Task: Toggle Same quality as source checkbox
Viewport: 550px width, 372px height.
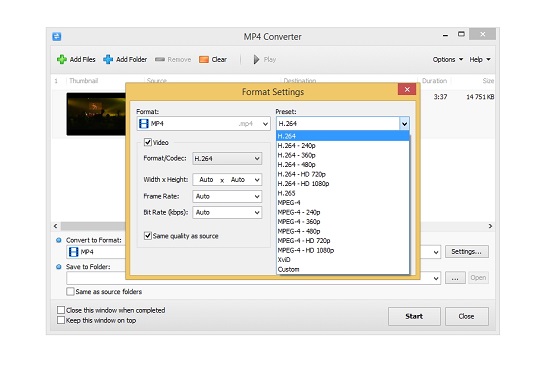Action: (x=148, y=236)
